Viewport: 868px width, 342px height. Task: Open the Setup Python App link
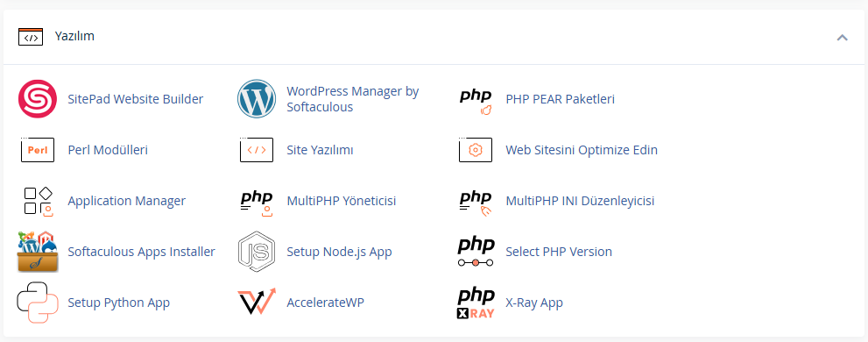(118, 303)
